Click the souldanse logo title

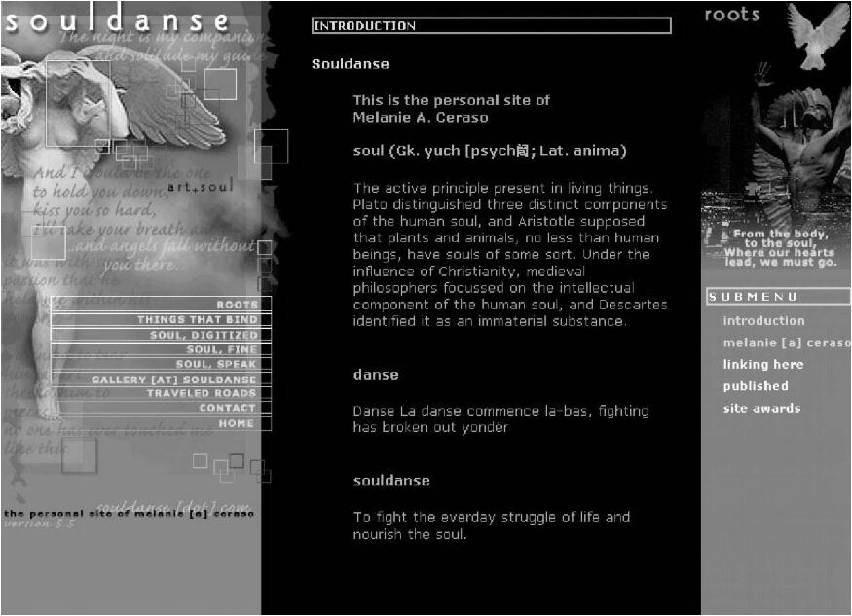tap(117, 21)
